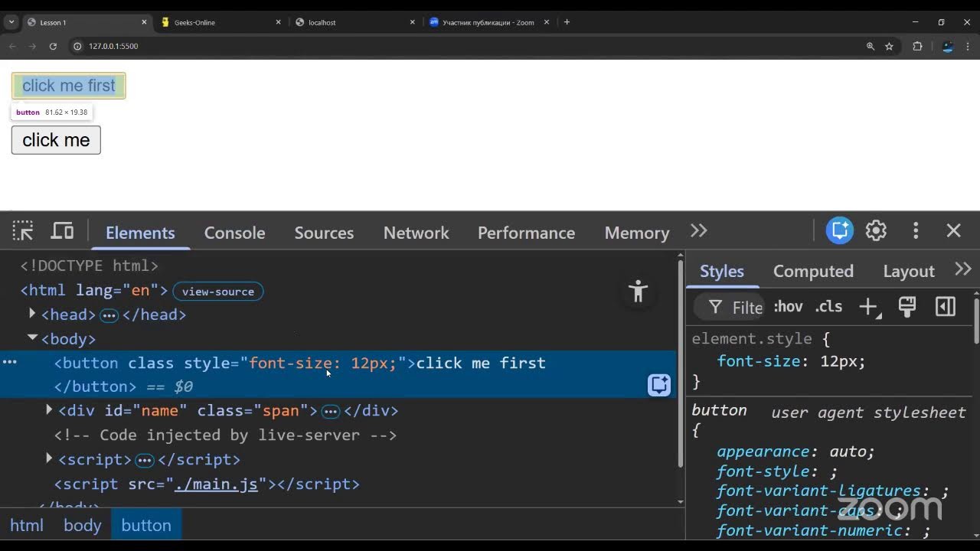Show more Styles sidebar tabs chevron
Viewport: 980px width, 551px height.
click(x=963, y=269)
